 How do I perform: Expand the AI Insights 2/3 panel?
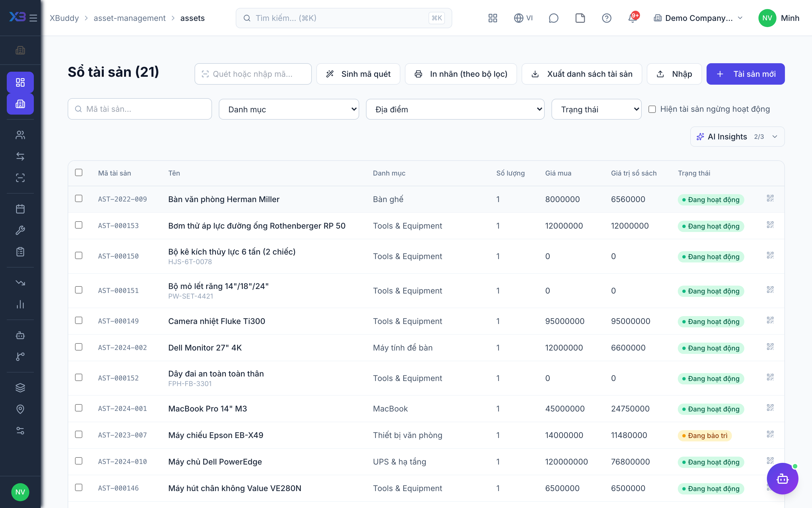tap(737, 137)
